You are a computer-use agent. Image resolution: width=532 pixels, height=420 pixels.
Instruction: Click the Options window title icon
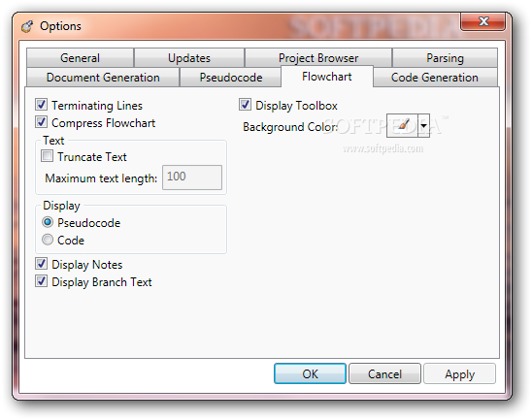click(x=27, y=26)
